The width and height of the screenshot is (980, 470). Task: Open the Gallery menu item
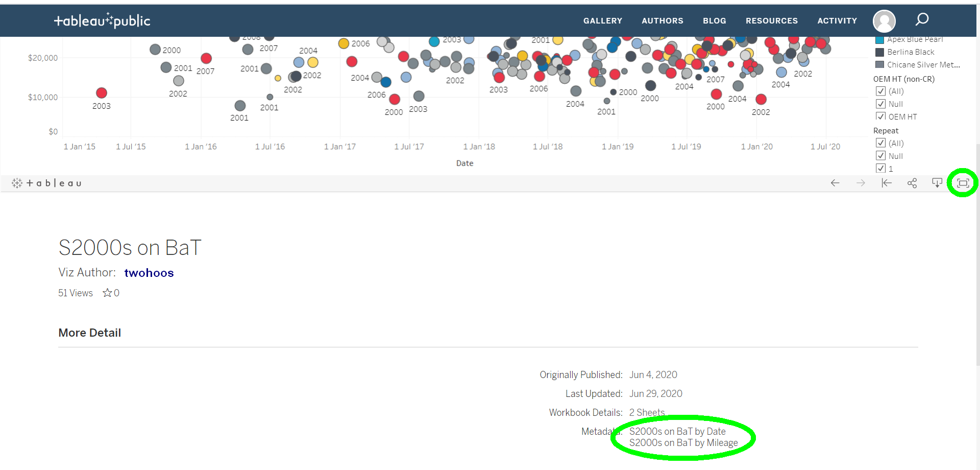tap(603, 21)
